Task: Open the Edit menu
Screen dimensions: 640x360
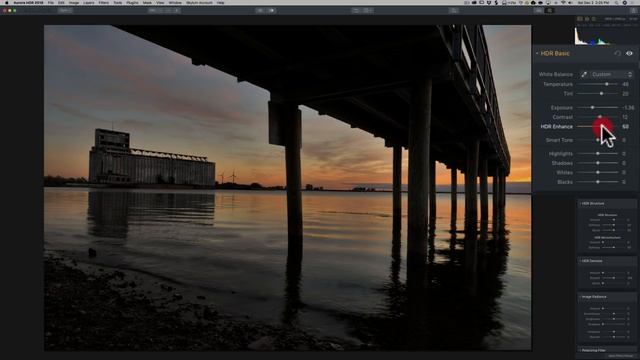Action: click(61, 2)
